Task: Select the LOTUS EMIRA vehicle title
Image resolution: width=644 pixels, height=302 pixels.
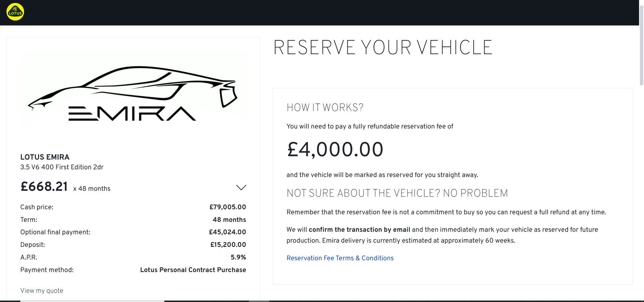Action: point(45,157)
